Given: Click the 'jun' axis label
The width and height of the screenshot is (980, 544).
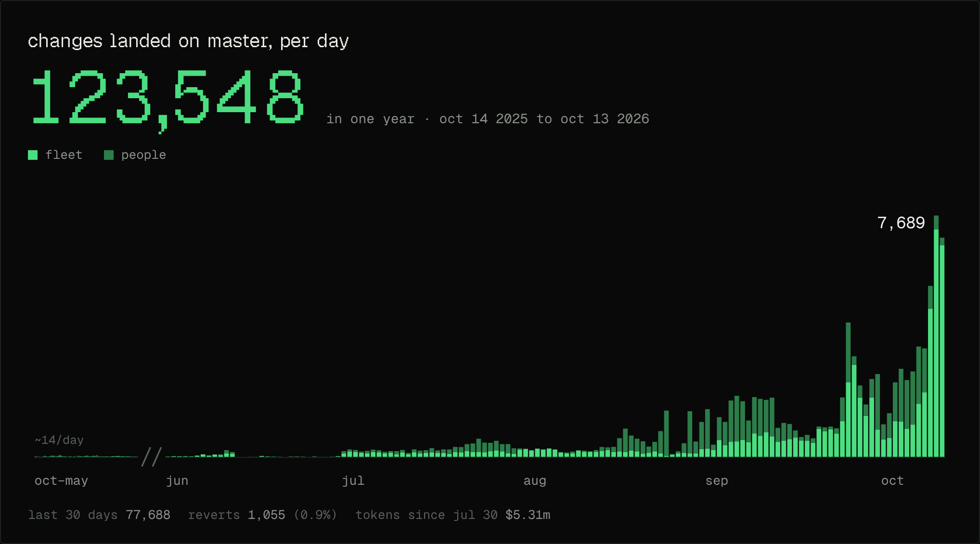Looking at the screenshot, I should [x=177, y=481].
